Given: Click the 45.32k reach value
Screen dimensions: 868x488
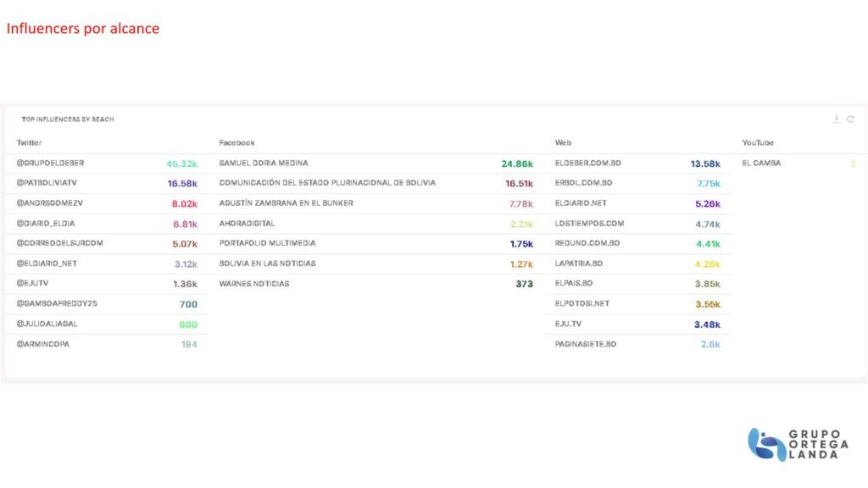Looking at the screenshot, I should tap(181, 164).
